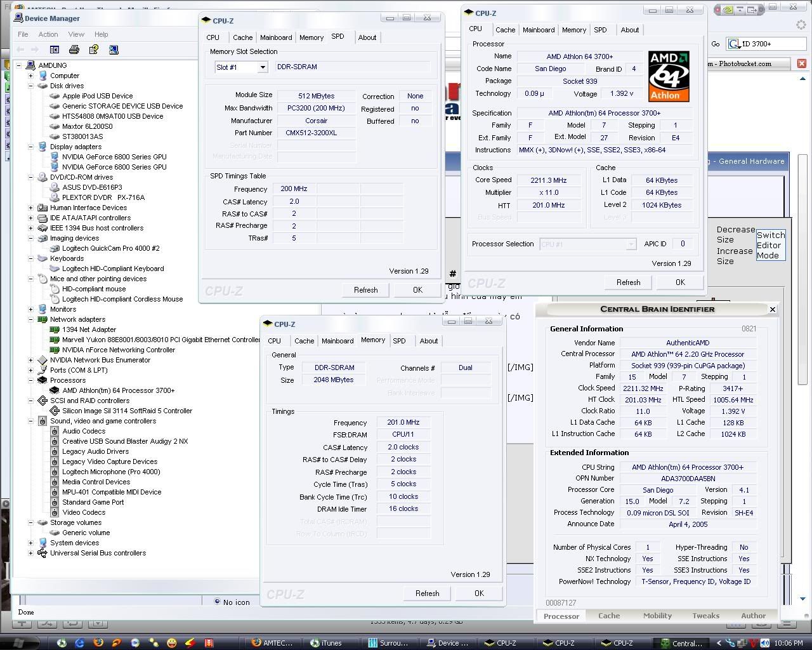Image resolution: width=812 pixels, height=650 pixels.
Task: Open the Slot #1 dropdown in SPD
Action: pyautogui.click(x=263, y=67)
